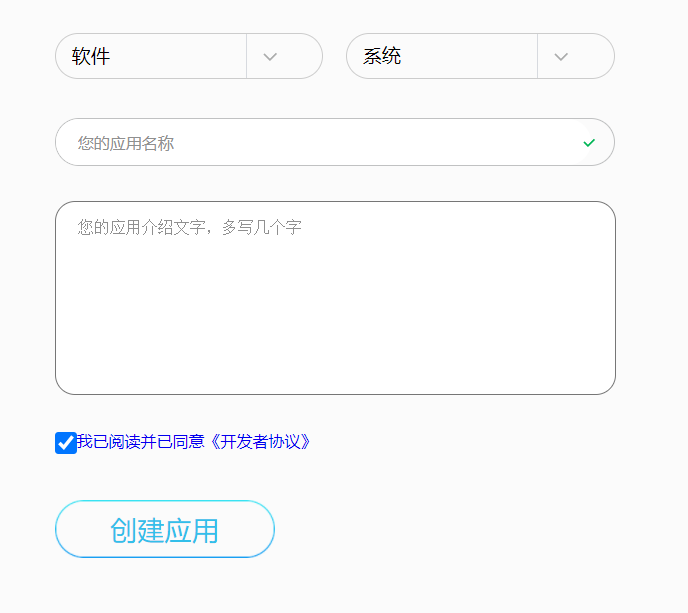Select the 软件 text in the first combo box
This screenshot has width=688, height=613.
91,57
